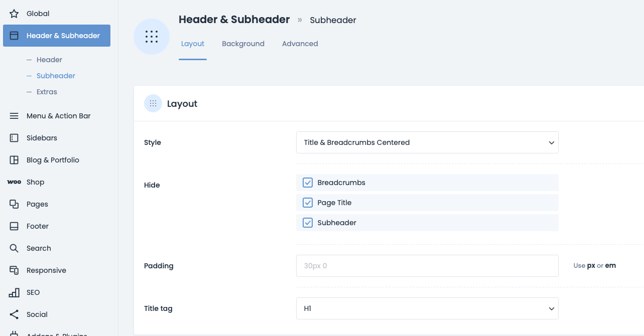The image size is (644, 336).
Task: Click the Global star icon
Action: pyautogui.click(x=14, y=14)
